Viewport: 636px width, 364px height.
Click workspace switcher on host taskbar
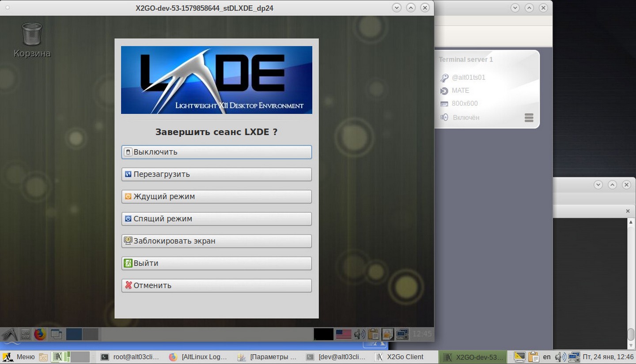(x=70, y=357)
